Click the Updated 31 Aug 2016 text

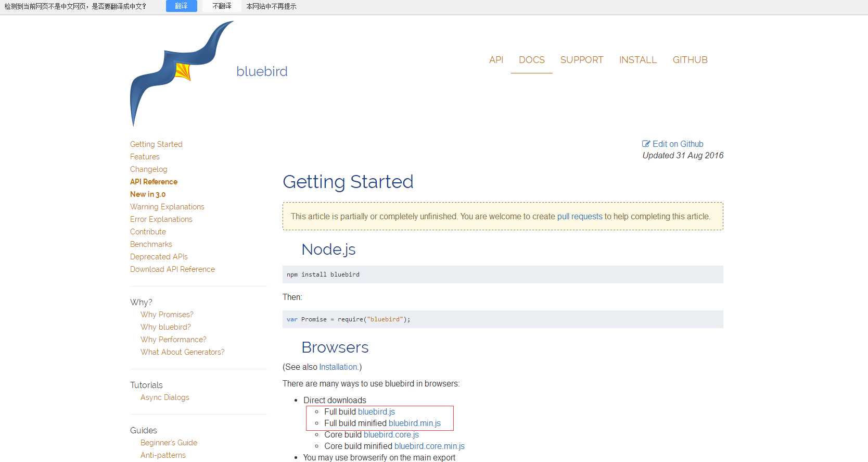tap(683, 155)
